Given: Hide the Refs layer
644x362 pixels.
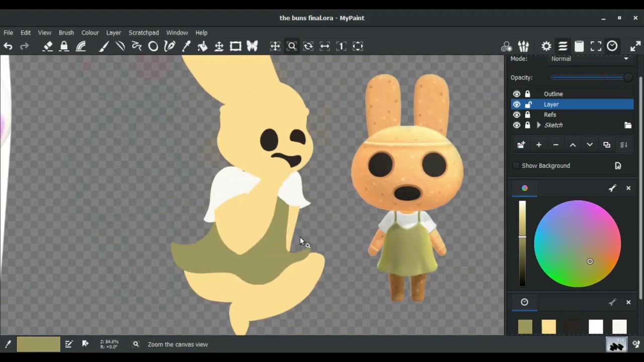Looking at the screenshot, I should coord(517,115).
